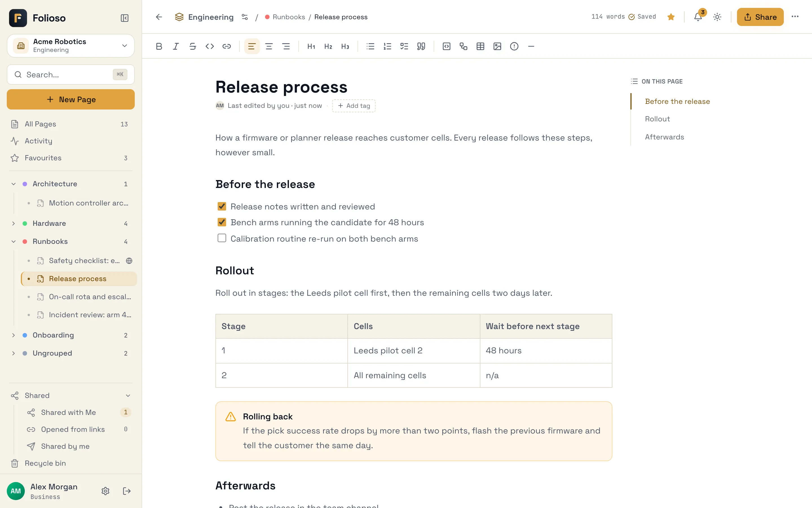Check 'Calibration routine re-run on both bench arms'

click(222, 238)
